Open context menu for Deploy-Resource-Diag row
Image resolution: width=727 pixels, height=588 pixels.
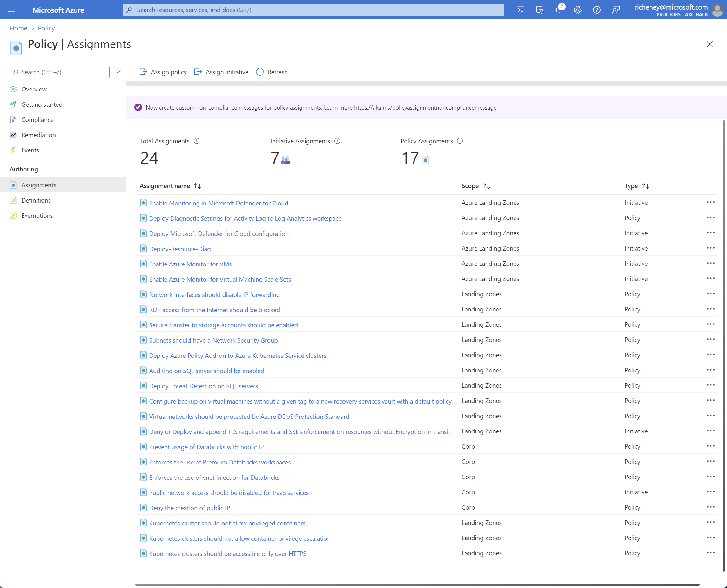710,248
